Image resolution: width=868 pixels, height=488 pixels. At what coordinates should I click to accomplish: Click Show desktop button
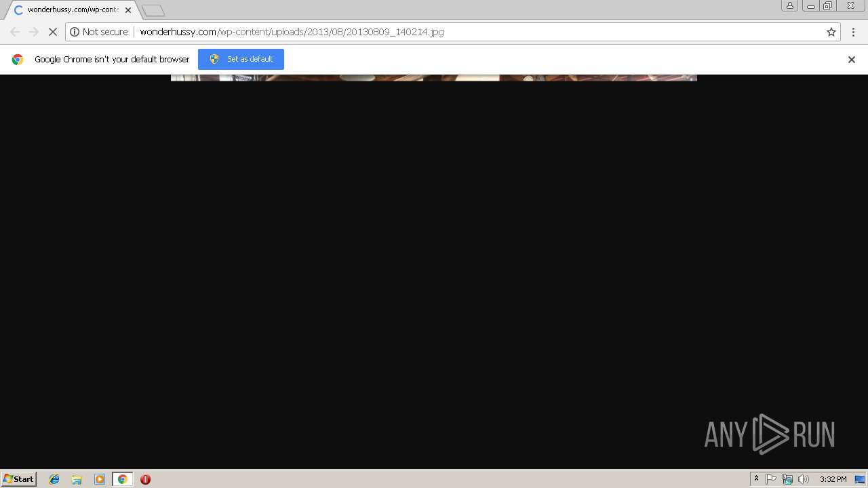click(x=860, y=479)
